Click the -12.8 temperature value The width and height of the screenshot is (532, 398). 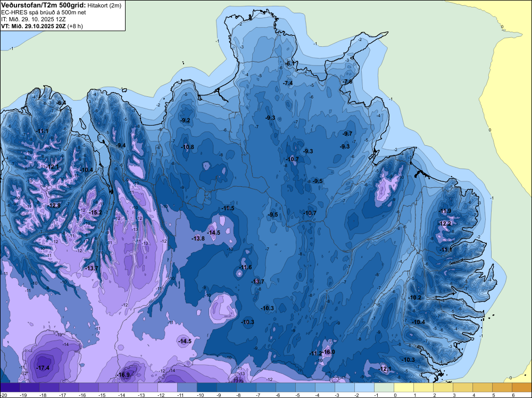[x=54, y=205]
